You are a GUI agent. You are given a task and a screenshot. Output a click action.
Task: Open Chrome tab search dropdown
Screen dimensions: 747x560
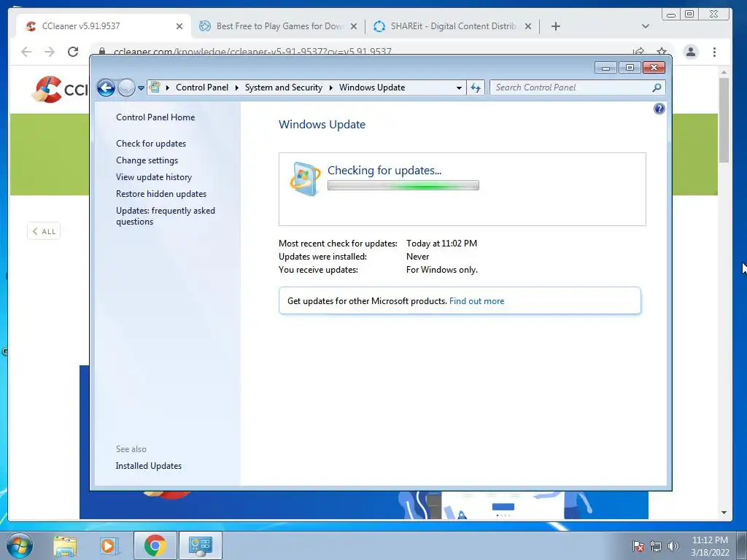pyautogui.click(x=646, y=26)
